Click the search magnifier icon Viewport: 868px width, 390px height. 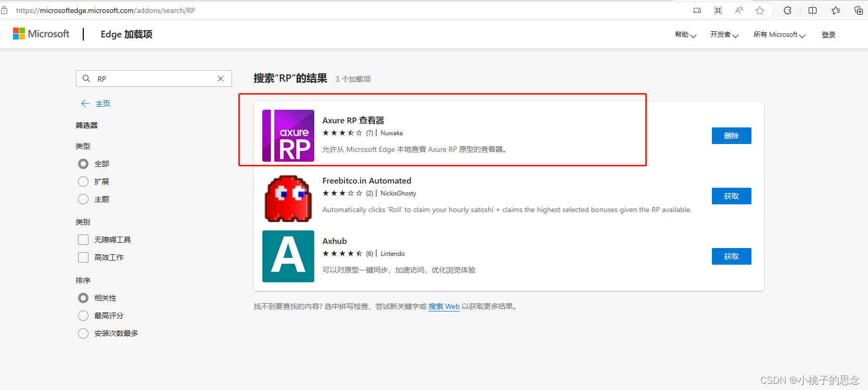[86, 79]
